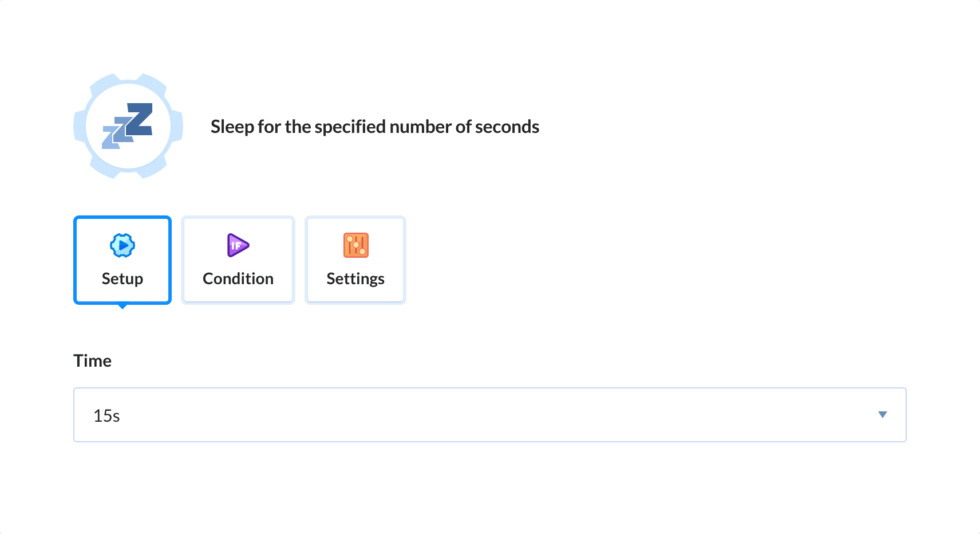Click the 15s selected value
This screenshot has height=534, width=980.
pyautogui.click(x=106, y=416)
